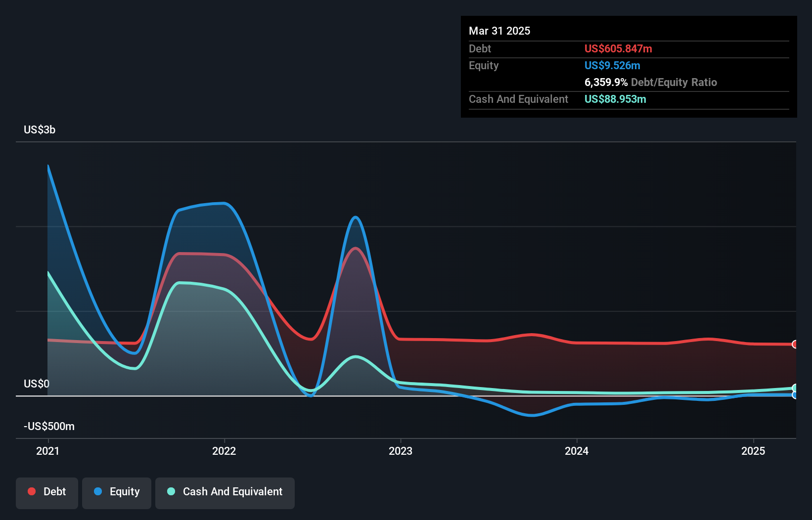Toggle the Equity legend button

(x=117, y=493)
